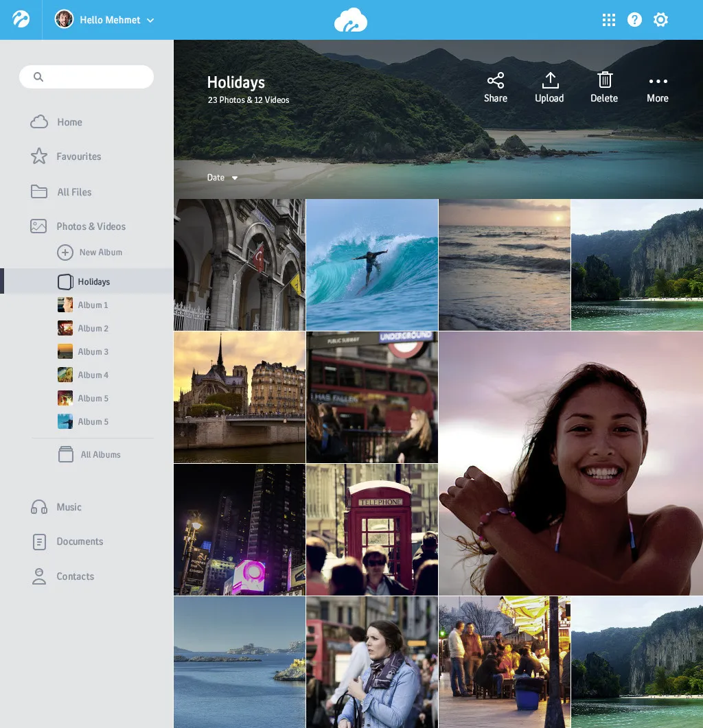Delete album using the trash icon

tap(604, 80)
